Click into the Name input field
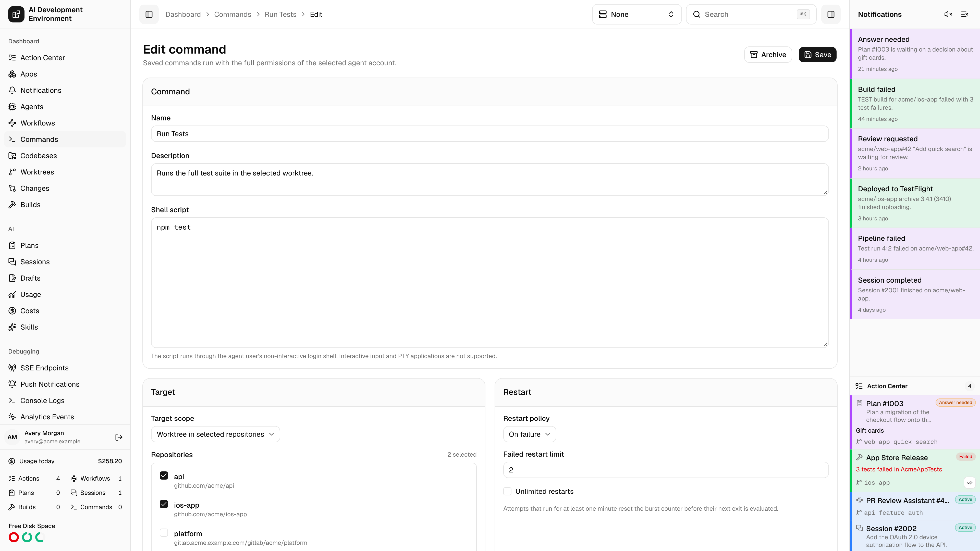The image size is (980, 551). click(x=490, y=134)
